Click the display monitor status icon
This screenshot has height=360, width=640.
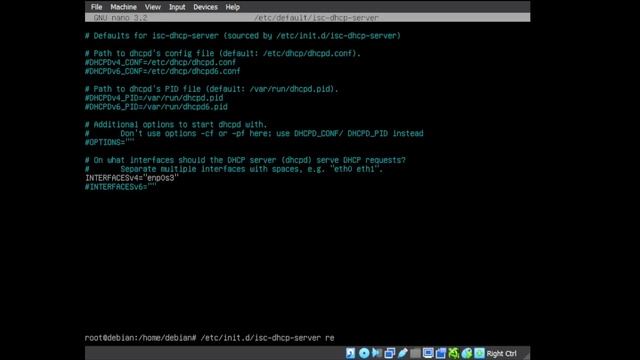[428, 353]
